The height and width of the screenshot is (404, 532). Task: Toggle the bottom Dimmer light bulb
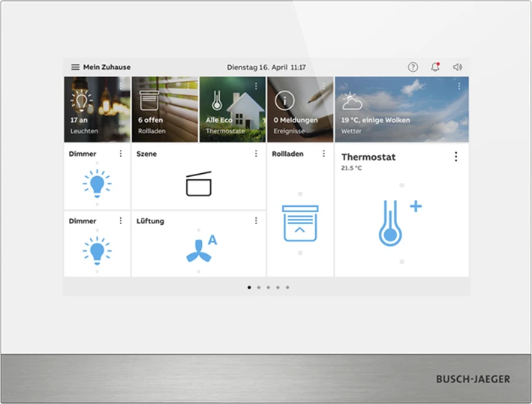click(x=97, y=250)
